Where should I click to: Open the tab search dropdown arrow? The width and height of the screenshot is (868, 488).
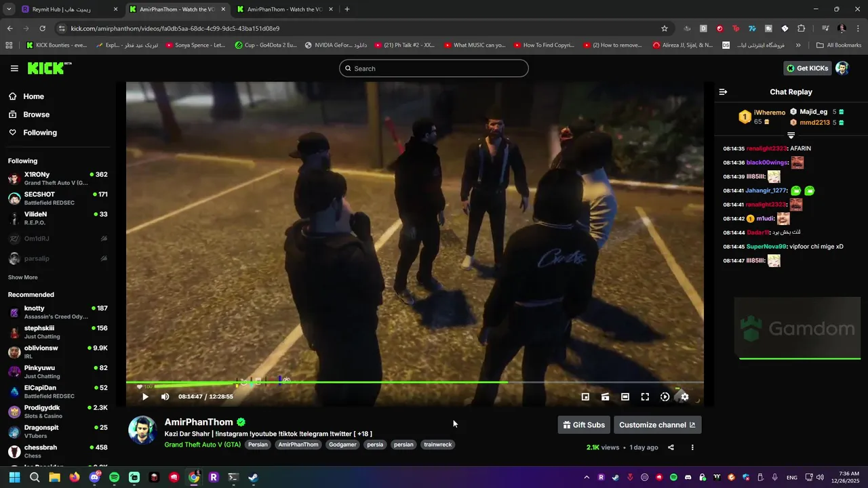9,9
